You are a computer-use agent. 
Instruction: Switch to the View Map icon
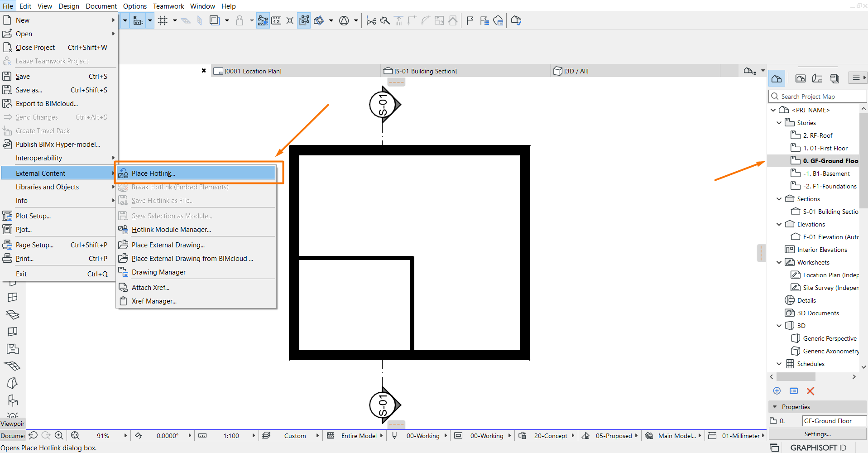pos(801,78)
